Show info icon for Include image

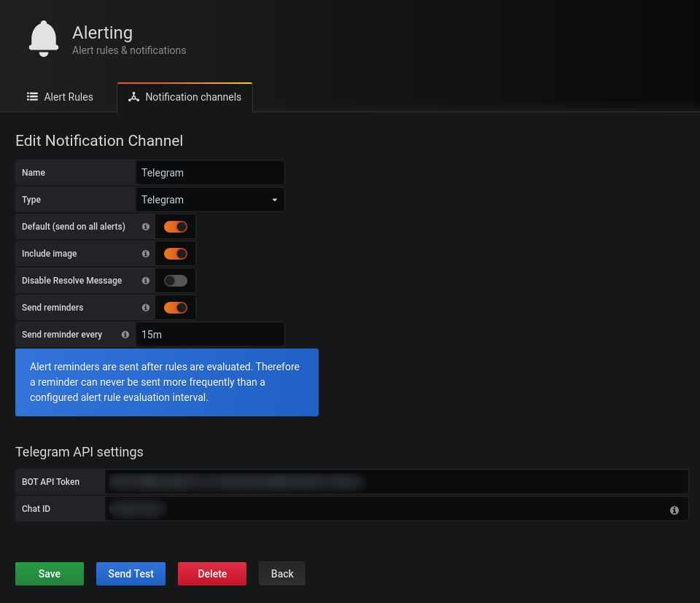[x=146, y=254]
